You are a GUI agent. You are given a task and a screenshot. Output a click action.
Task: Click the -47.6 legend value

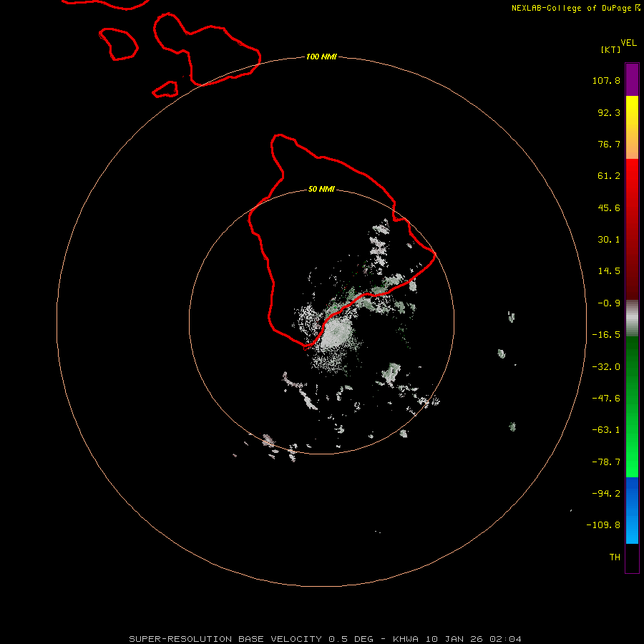(606, 399)
